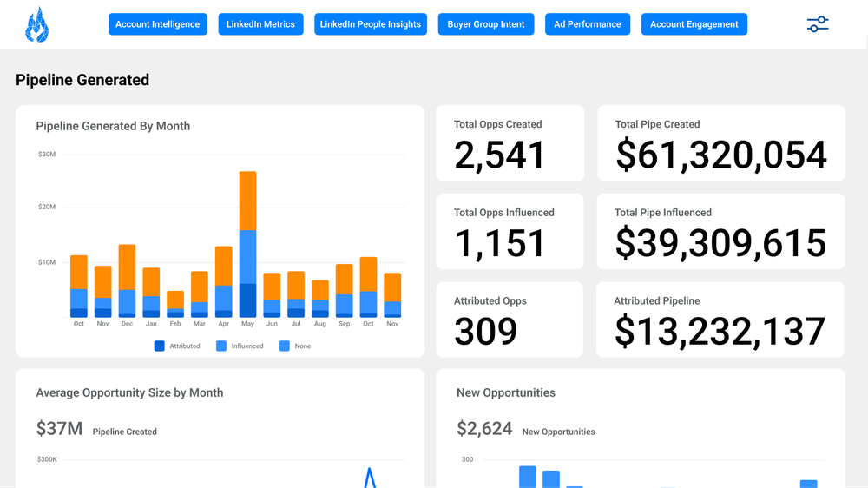Click the Total Opps Created value 2,541
The image size is (868, 488).
[500, 155]
